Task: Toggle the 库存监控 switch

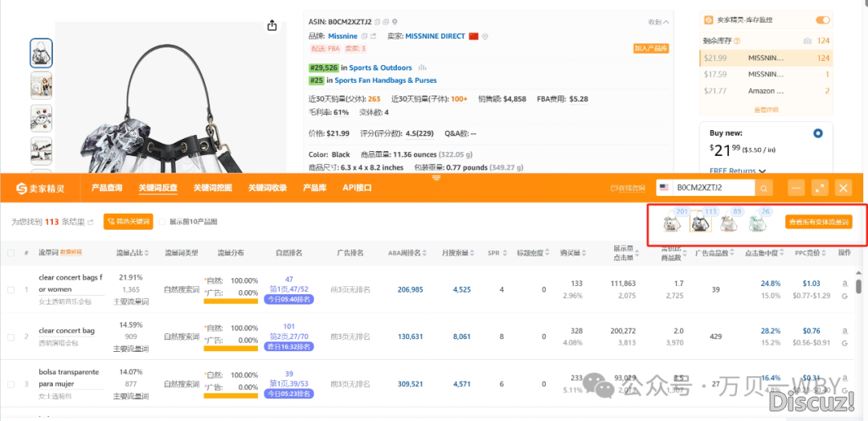Action: 823,20
